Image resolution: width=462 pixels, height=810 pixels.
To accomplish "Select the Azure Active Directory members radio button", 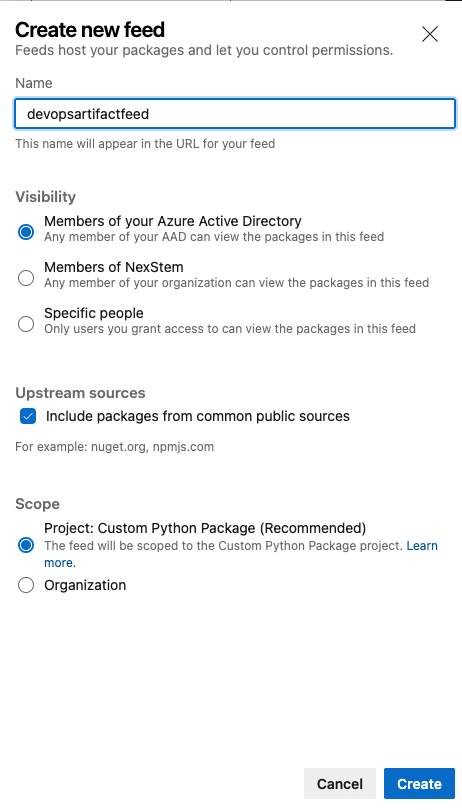I will click(26, 232).
